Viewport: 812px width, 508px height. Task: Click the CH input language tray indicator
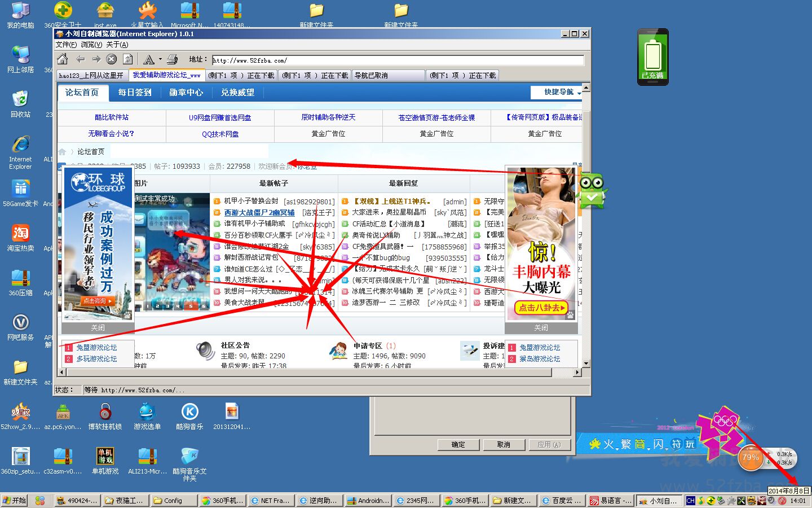691,501
